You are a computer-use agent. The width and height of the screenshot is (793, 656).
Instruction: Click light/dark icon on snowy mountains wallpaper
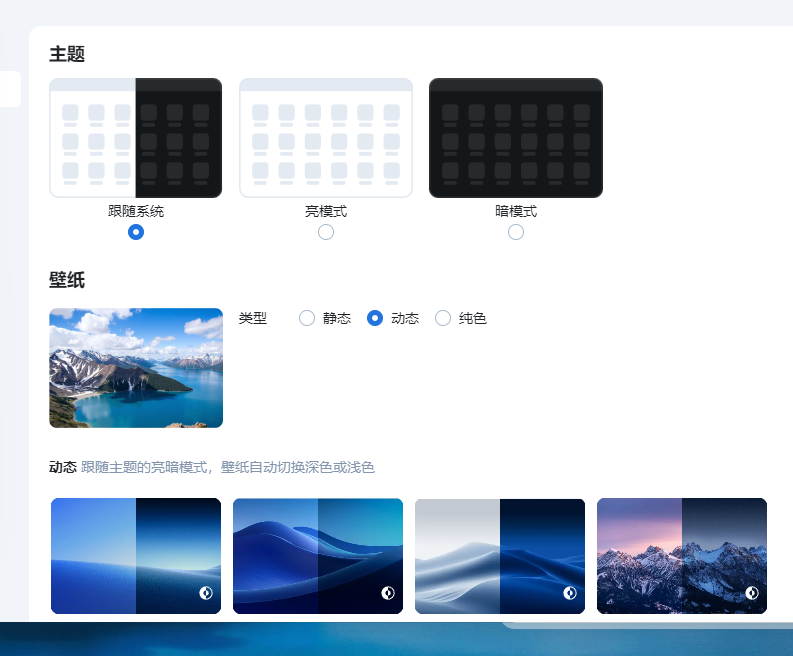point(752,593)
